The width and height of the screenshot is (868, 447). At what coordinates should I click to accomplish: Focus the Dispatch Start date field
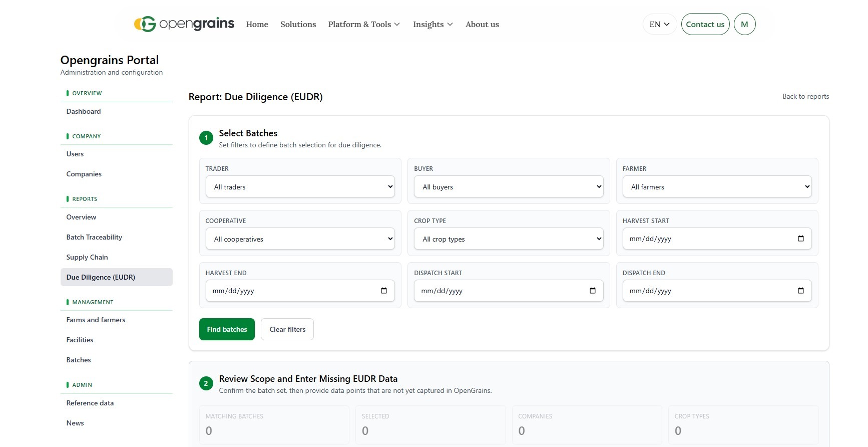[509, 291]
